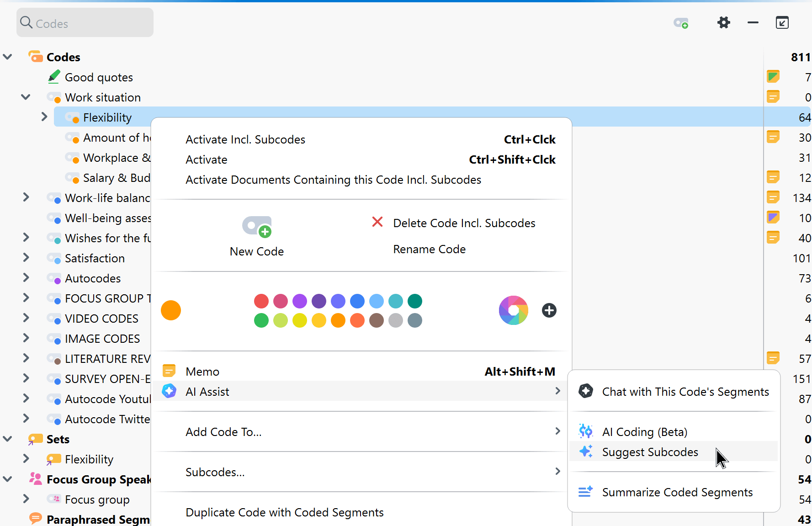Collapse the Sets section
The width and height of the screenshot is (812, 526).
click(x=8, y=439)
